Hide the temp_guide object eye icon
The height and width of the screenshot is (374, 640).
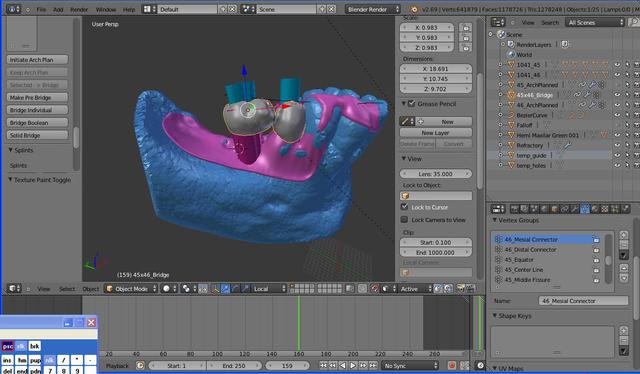[x=617, y=155]
